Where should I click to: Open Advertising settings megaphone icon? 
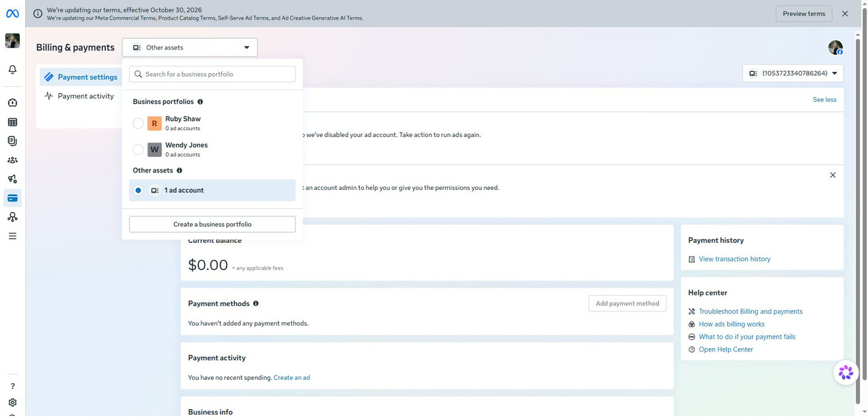pyautogui.click(x=12, y=179)
